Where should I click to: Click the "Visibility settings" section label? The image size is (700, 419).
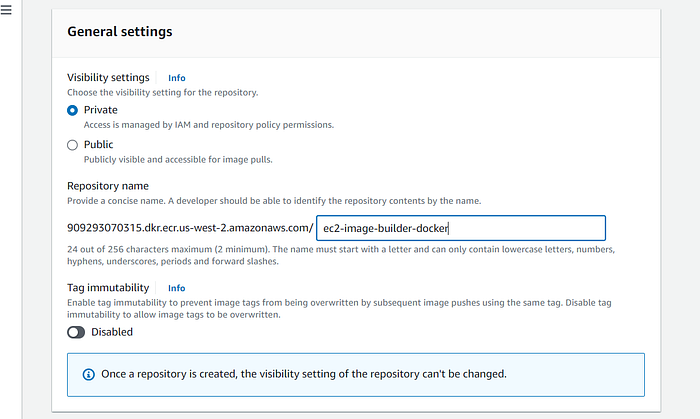click(x=108, y=78)
